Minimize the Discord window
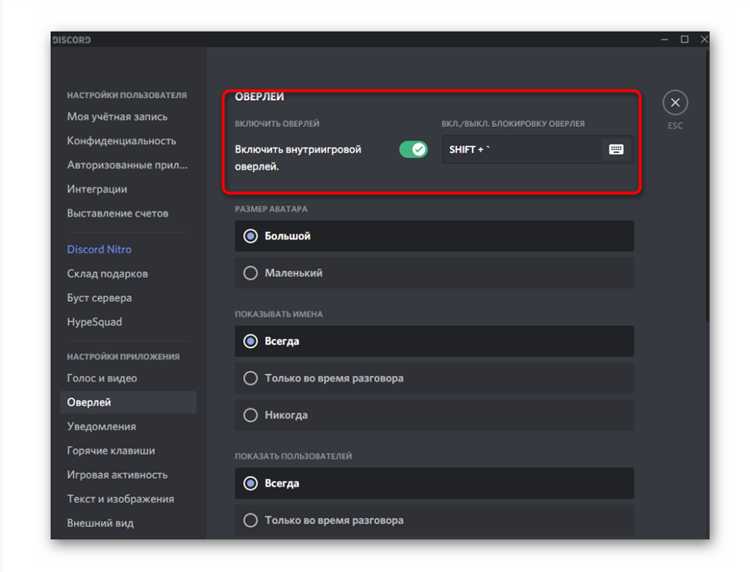Viewport: 750px width, 572px height. 664,39
